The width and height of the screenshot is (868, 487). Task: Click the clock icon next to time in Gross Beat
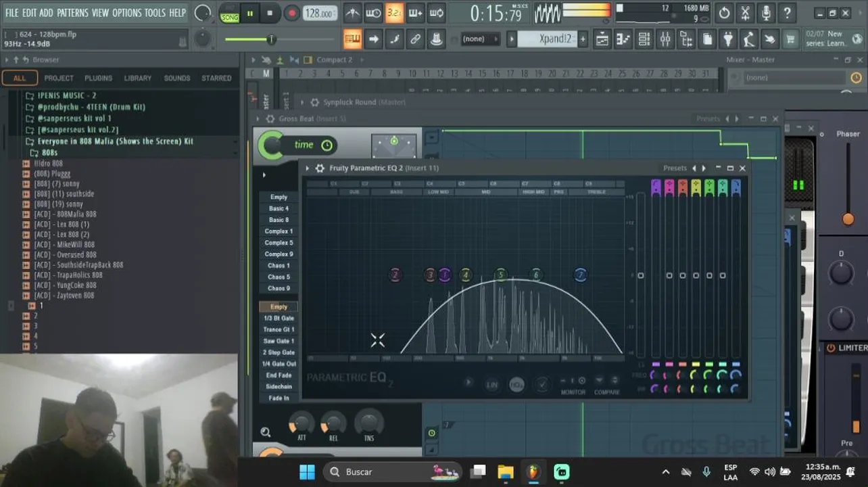[327, 145]
